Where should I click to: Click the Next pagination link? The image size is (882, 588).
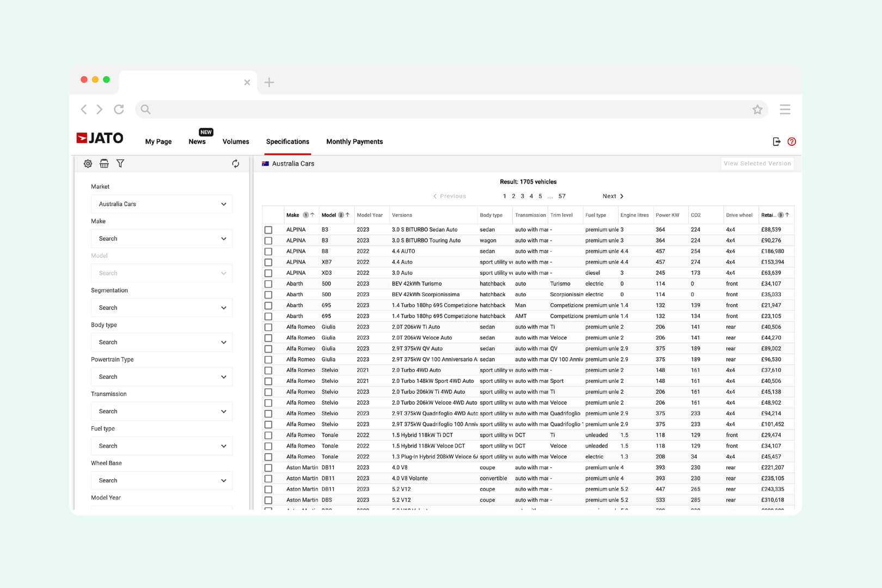click(x=610, y=196)
